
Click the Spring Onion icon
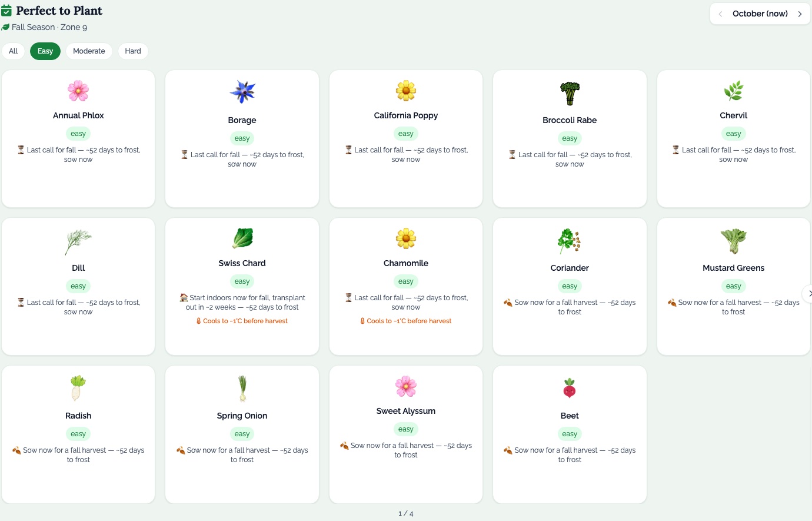(x=242, y=389)
